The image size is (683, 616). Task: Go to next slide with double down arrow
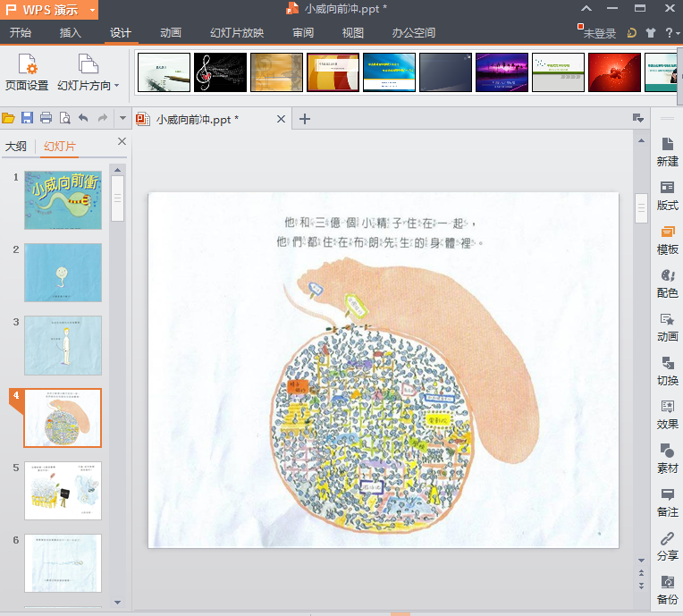tap(641, 586)
